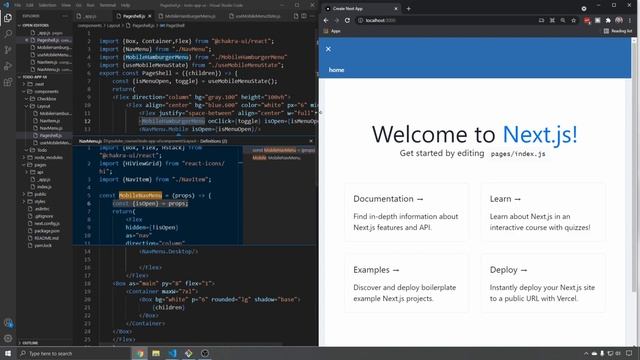Image resolution: width=640 pixels, height=360 pixels.
Task: Open the Run and Debug view
Action: coord(8,66)
